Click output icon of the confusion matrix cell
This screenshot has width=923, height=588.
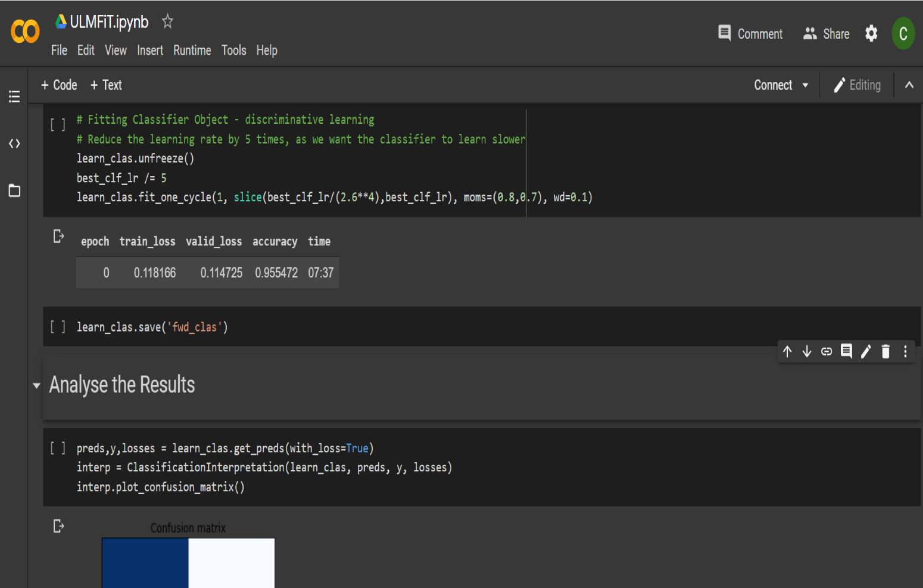[x=58, y=526]
